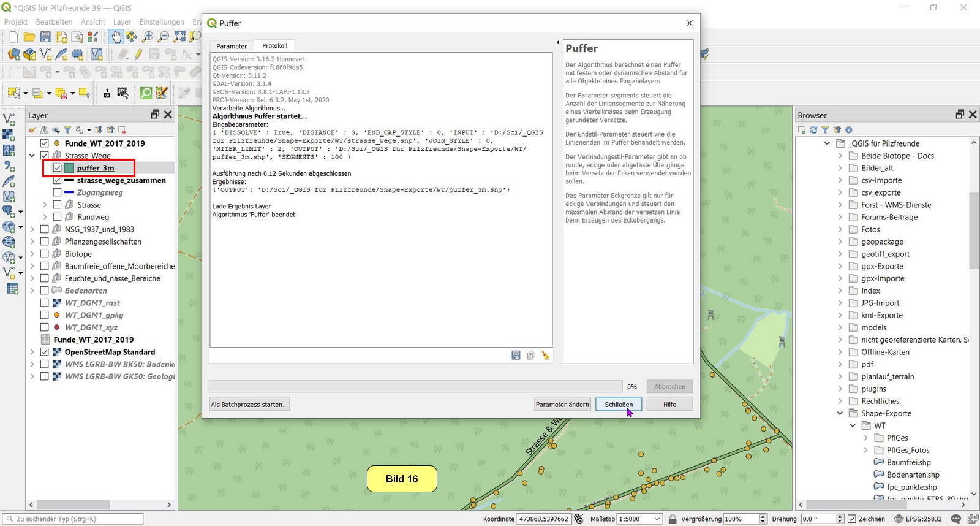Click the Zoom In magnifier tool
Screen dimensions: 980x526
[148, 37]
